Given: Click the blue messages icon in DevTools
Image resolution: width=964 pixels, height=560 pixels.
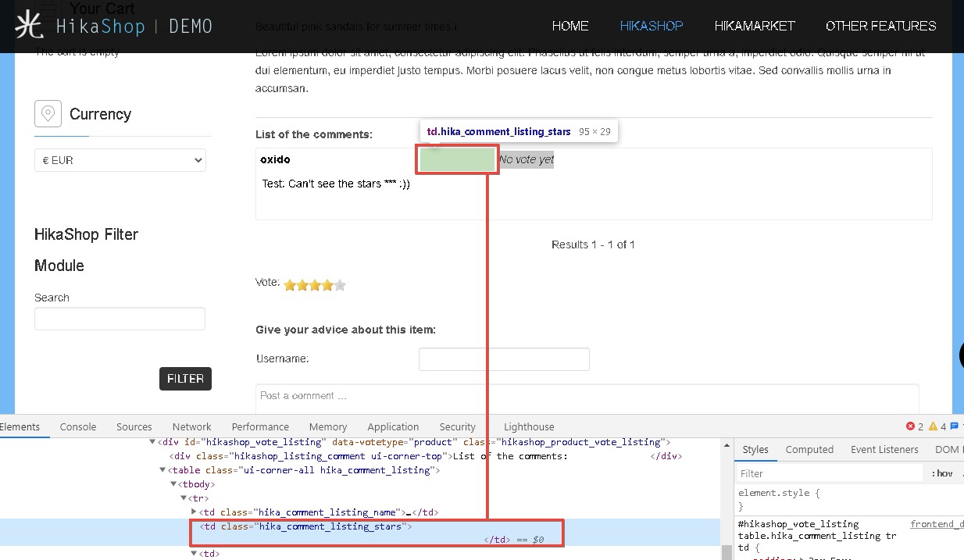Looking at the screenshot, I should coord(954,426).
